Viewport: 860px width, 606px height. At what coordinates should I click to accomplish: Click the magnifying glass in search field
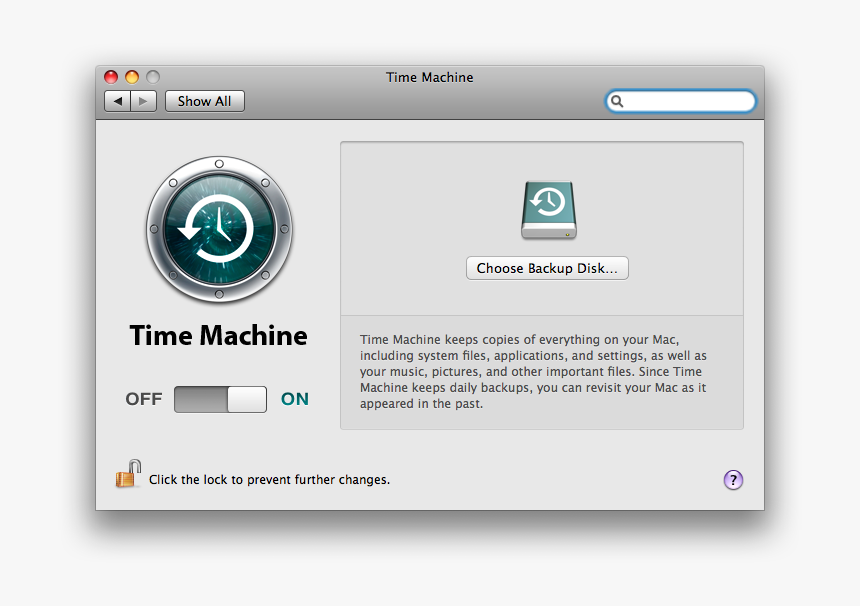(617, 101)
